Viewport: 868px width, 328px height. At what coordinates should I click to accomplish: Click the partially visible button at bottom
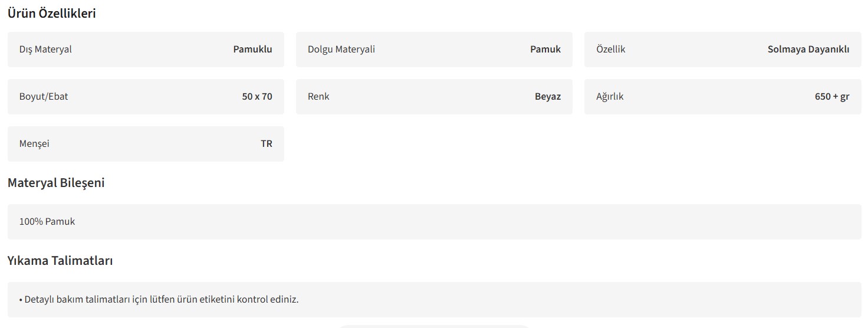tap(433, 326)
